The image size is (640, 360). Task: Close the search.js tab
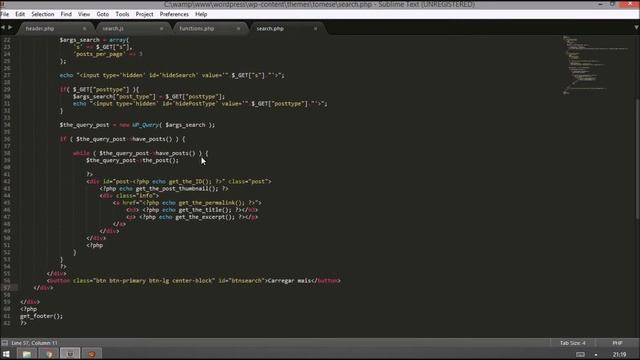pyautogui.click(x=162, y=29)
